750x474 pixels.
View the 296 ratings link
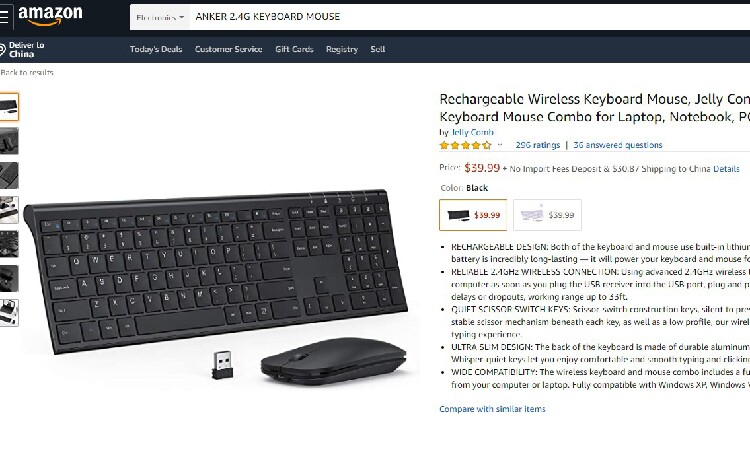(538, 145)
